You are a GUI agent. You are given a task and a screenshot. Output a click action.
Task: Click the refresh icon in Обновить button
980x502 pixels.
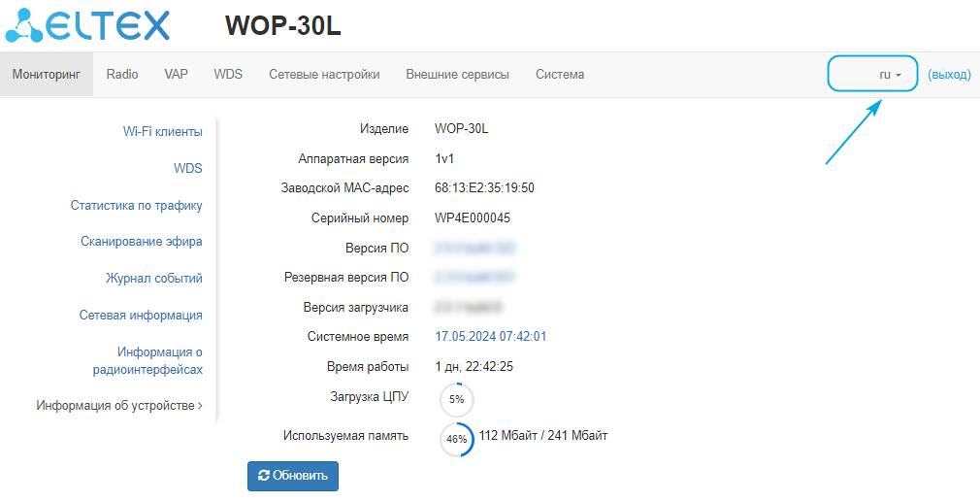pyautogui.click(x=264, y=476)
